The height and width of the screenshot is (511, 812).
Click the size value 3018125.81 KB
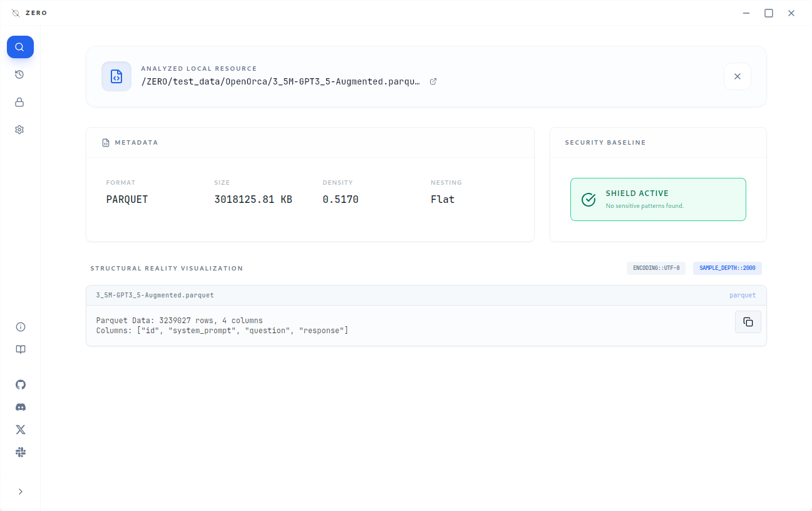[254, 200]
